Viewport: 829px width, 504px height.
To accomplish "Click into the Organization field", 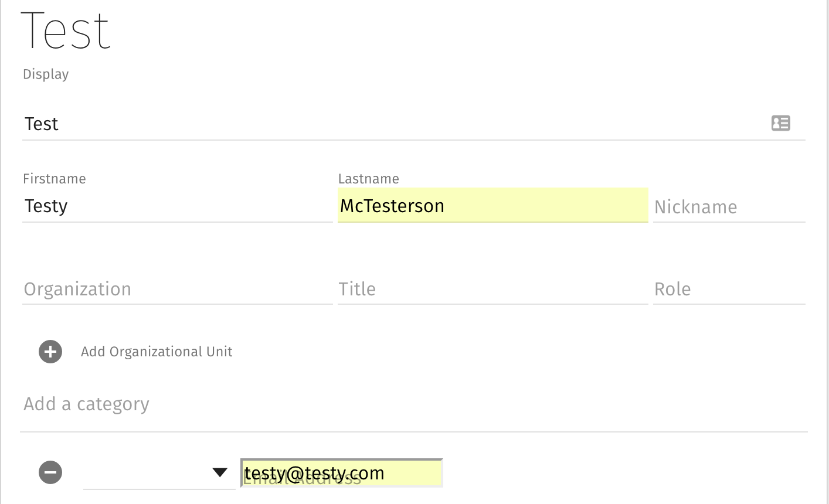I will pyautogui.click(x=176, y=289).
